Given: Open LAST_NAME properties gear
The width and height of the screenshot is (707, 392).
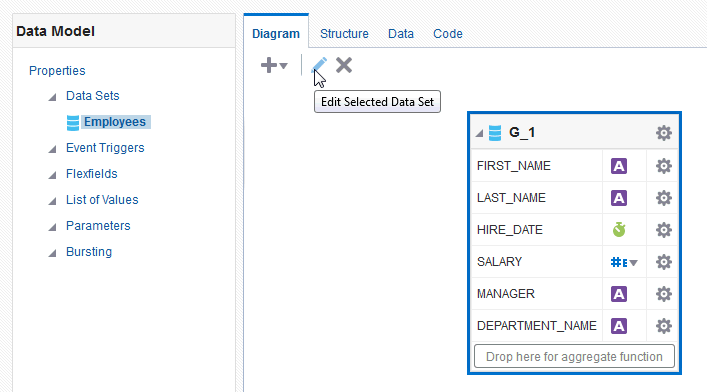Looking at the screenshot, I should (x=664, y=198).
